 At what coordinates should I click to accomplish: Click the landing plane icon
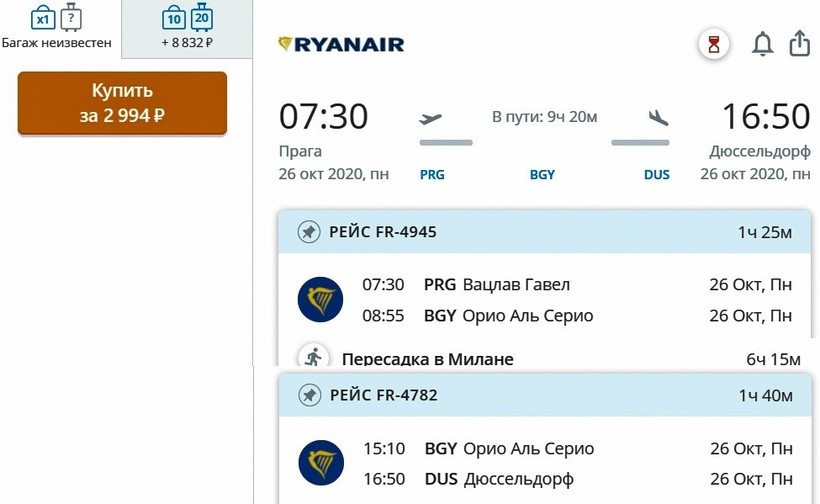(x=657, y=118)
